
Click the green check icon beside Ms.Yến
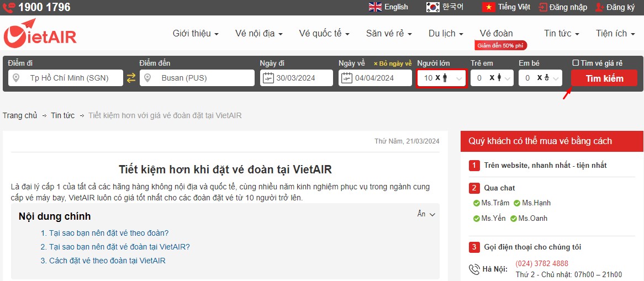point(477,219)
